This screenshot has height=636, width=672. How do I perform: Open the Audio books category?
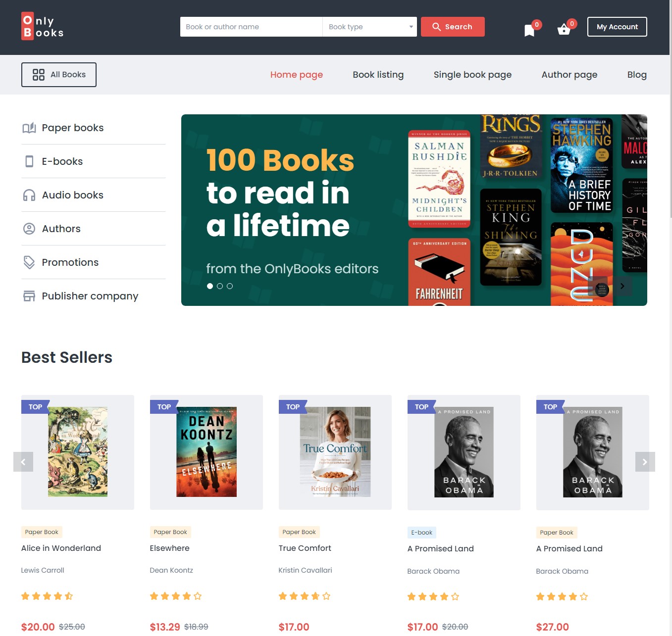coord(93,195)
